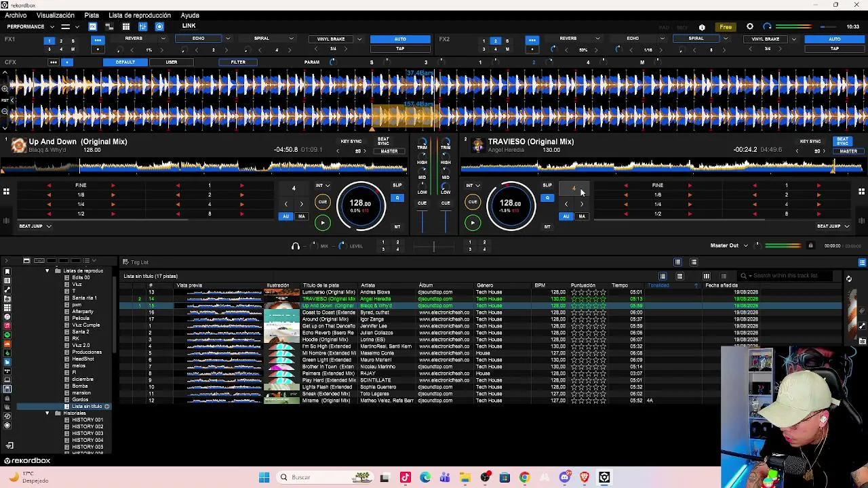Open the rekordbox settings gear

750,26
